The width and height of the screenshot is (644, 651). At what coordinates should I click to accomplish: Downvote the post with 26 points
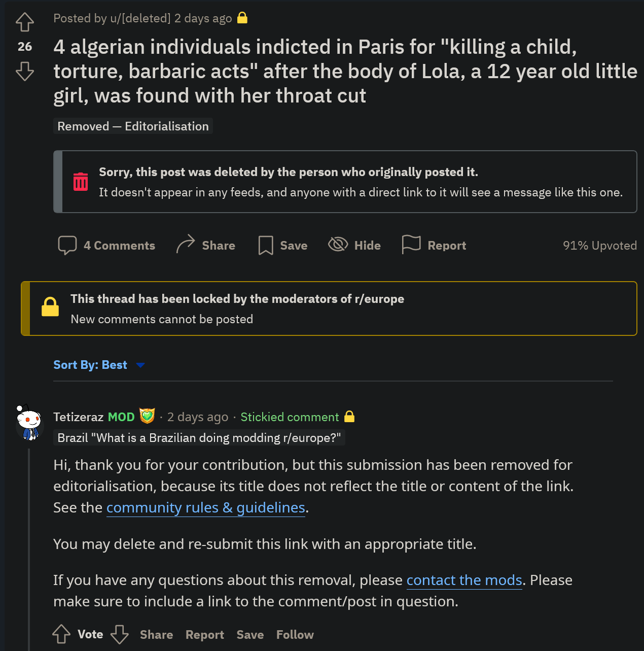(25, 72)
